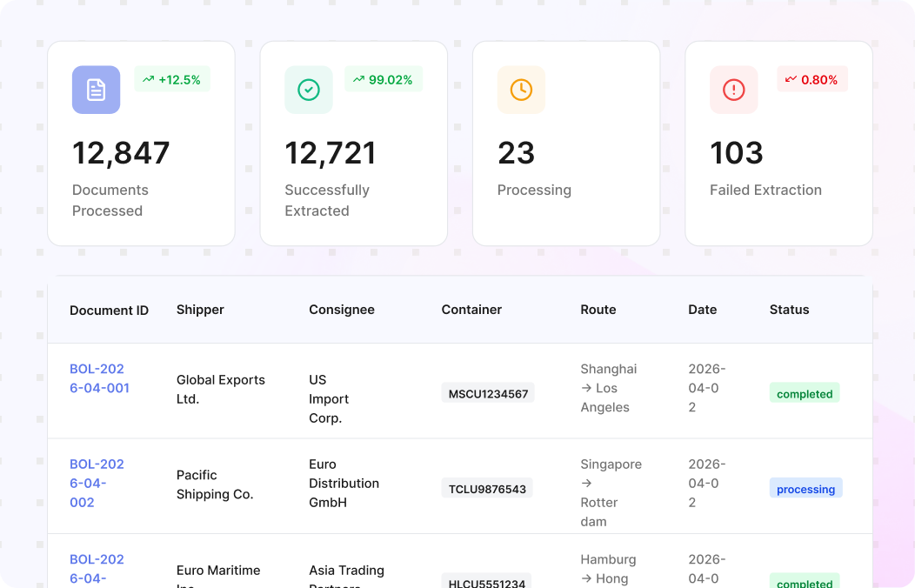This screenshot has width=915, height=588.
Task: Open document link BOL-2026-04-001
Action: pyautogui.click(x=99, y=378)
